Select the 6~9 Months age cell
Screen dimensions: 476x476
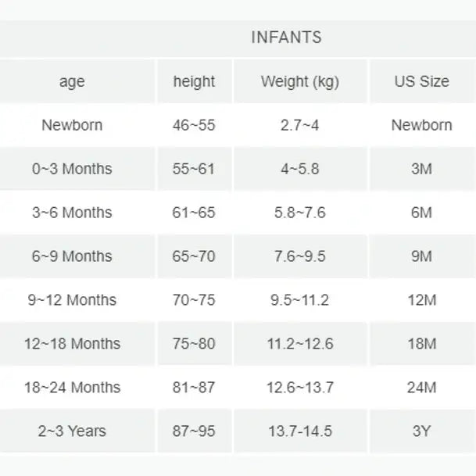click(72, 256)
